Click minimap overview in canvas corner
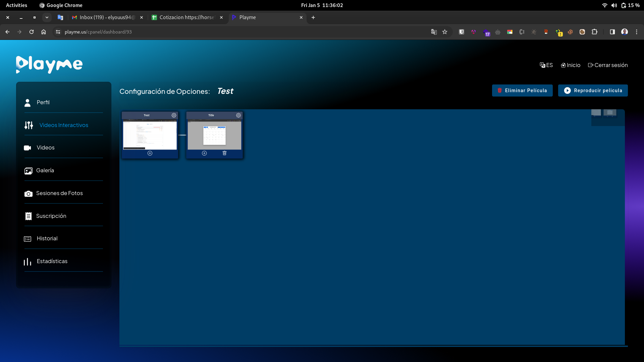This screenshot has width=644, height=362. click(x=607, y=117)
